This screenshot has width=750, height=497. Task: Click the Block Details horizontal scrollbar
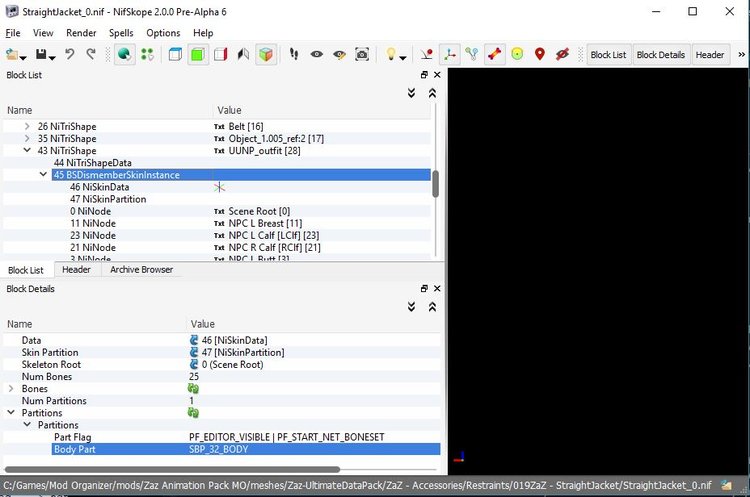[x=172, y=469]
